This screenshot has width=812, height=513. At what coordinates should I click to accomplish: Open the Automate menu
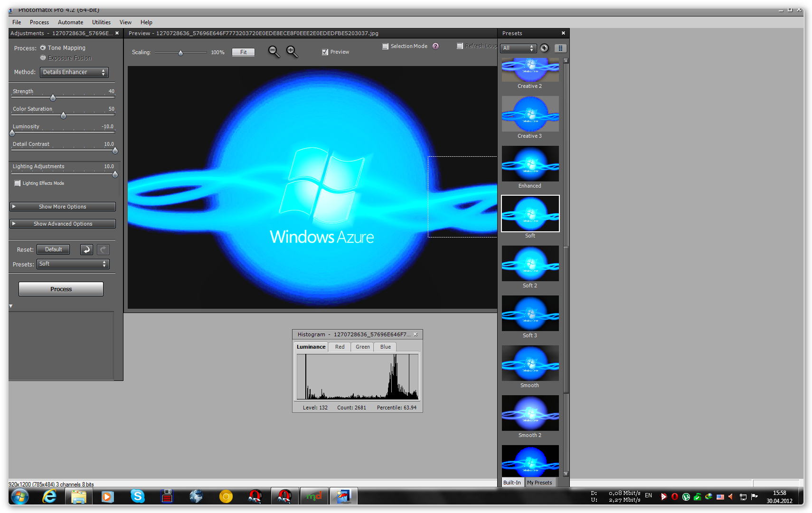[70, 22]
